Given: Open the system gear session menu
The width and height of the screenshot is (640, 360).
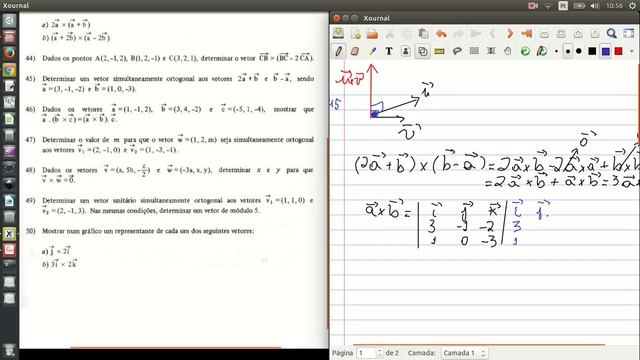Looking at the screenshot, I should (x=632, y=6).
